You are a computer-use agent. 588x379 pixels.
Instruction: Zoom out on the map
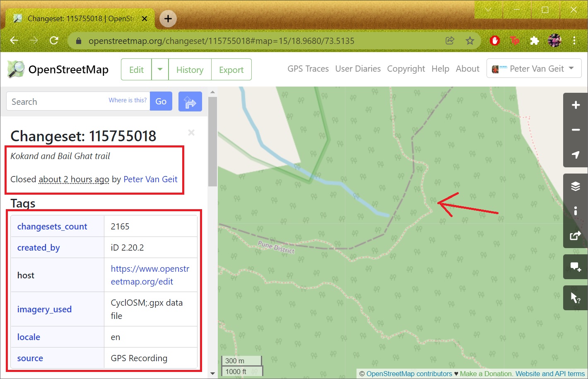576,130
